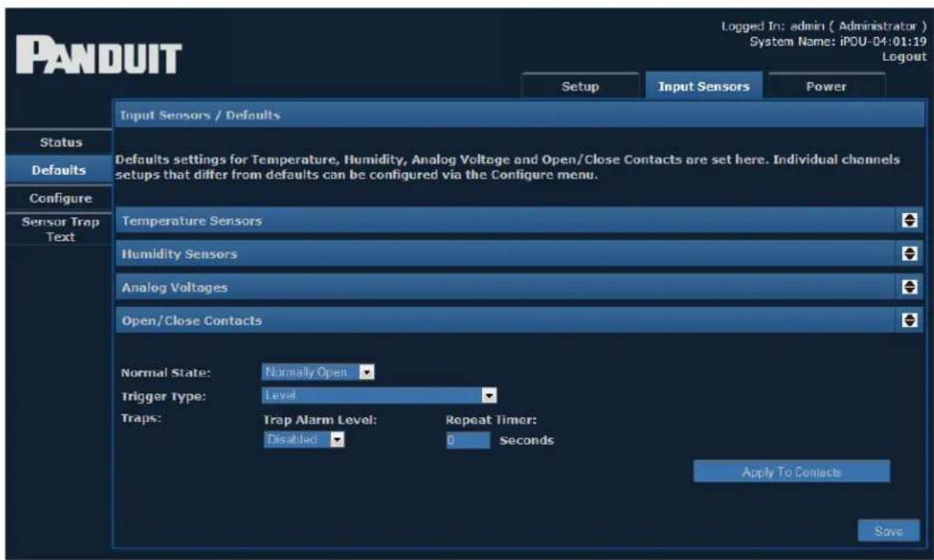Click the Logged In admin text
The width and height of the screenshot is (934, 560).
[x=824, y=26]
